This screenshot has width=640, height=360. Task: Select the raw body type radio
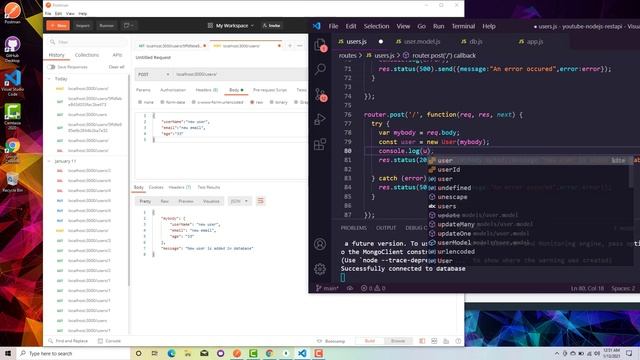coord(252,102)
